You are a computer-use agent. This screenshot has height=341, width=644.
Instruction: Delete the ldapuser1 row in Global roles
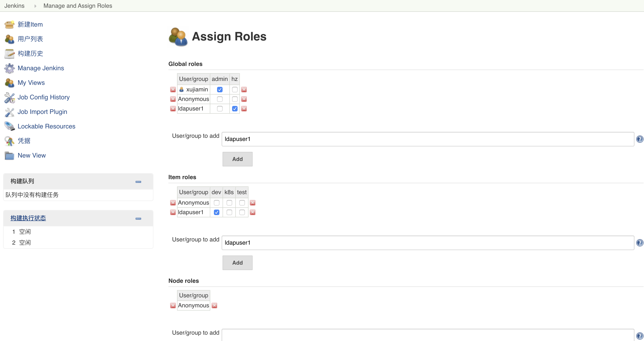[x=173, y=109]
